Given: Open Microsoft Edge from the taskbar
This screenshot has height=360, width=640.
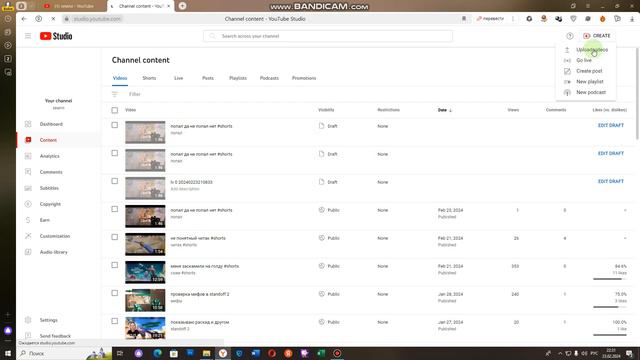Looking at the screenshot, I should click(x=158, y=353).
